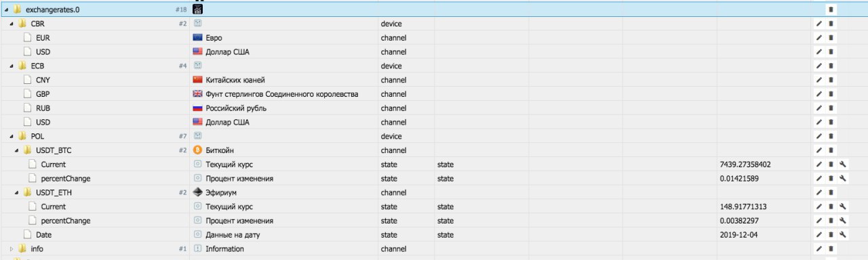Viewport: 868px width, 260px height.
Task: Delete the Date state trash icon
Action: pos(831,235)
